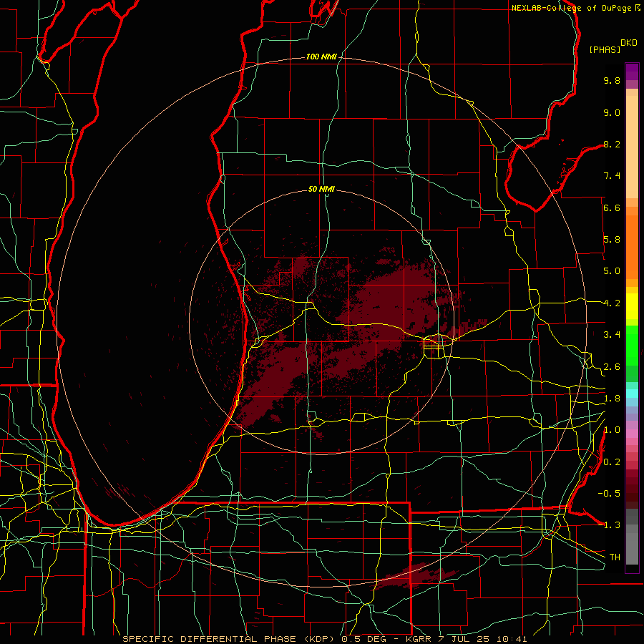Viewport: 644px width, 644px height.
Task: Click the DKD label above the color bar
Action: click(629, 43)
